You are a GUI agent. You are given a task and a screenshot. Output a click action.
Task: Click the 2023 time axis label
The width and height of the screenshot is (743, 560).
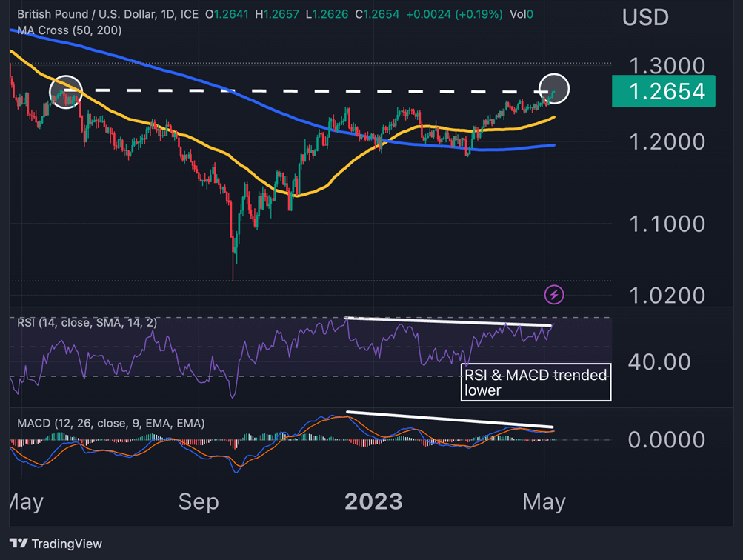(373, 501)
